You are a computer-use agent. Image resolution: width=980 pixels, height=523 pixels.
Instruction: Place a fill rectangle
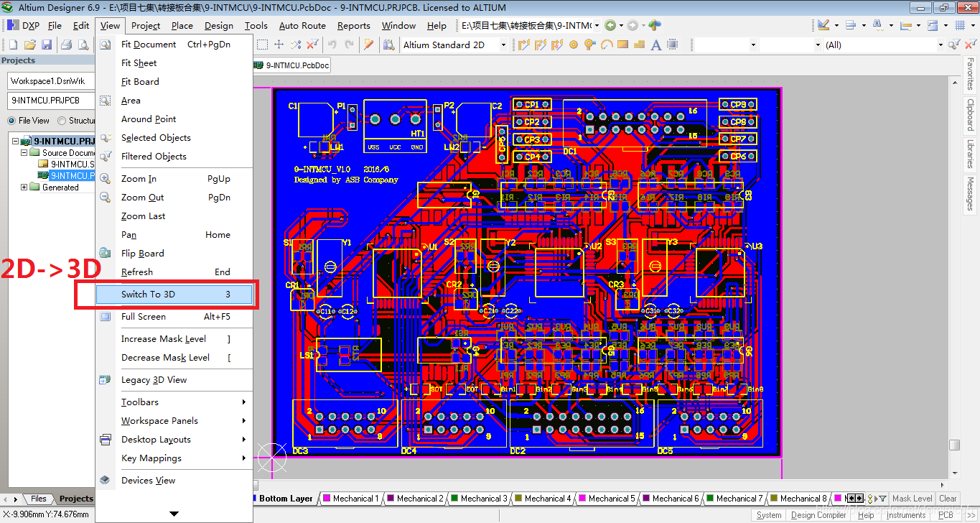pyautogui.click(x=622, y=45)
